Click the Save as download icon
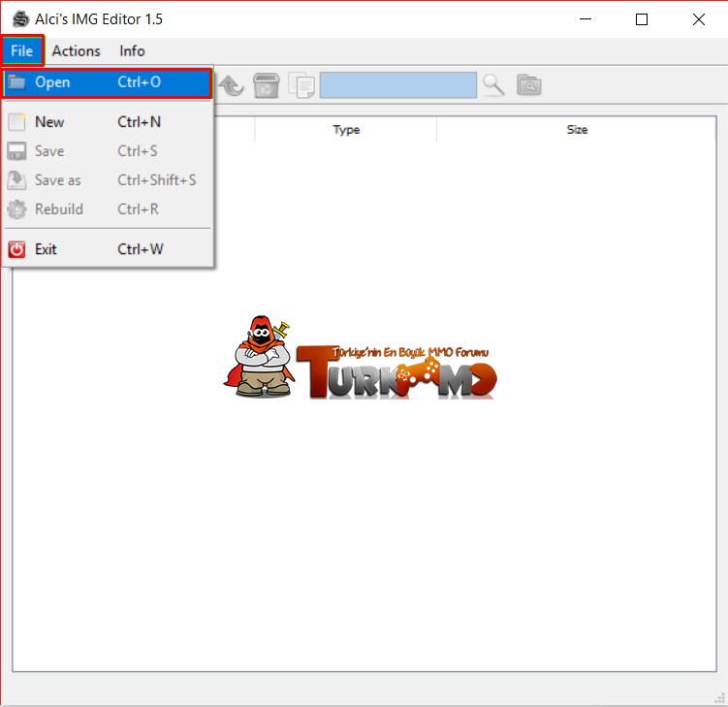Screen dimensions: 728x707 point(16,180)
